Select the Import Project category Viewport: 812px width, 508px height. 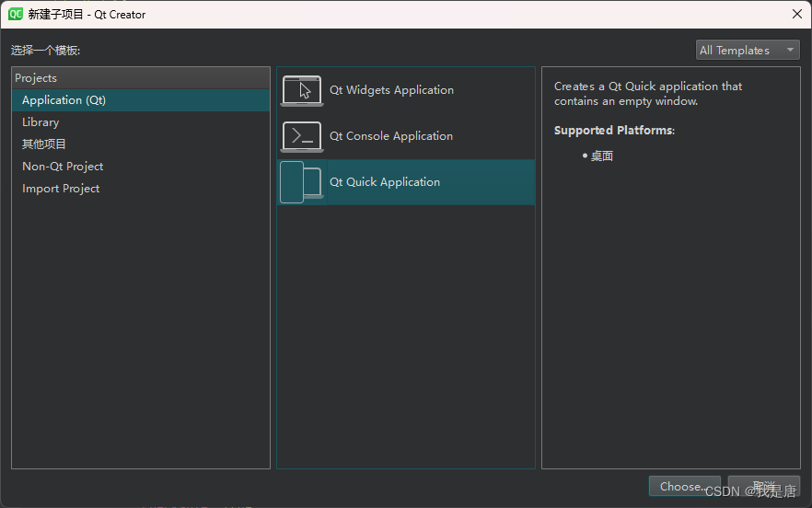click(x=140, y=189)
